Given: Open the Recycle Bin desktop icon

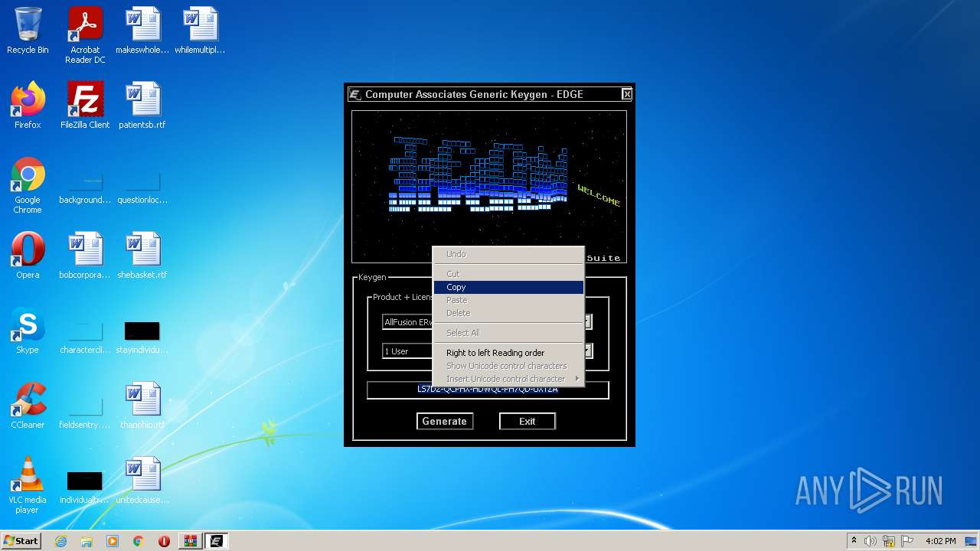Looking at the screenshot, I should pos(28,31).
